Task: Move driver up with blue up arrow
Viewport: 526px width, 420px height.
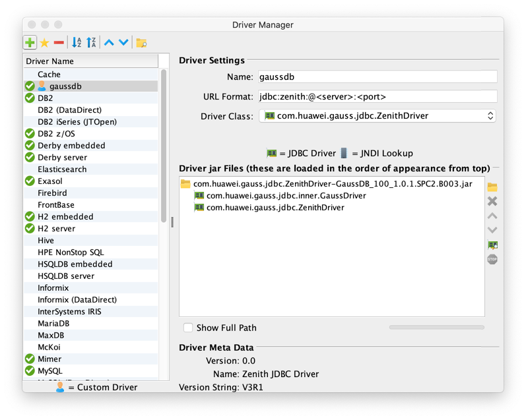Action: pos(109,43)
